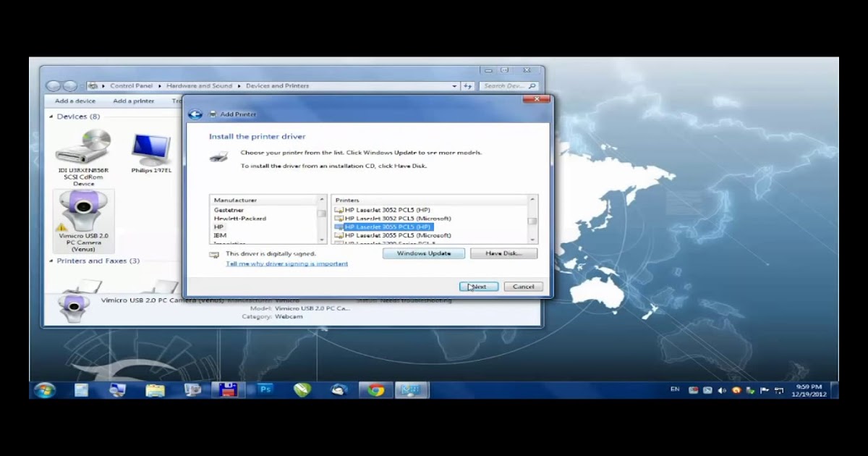
Task: Click Hardware and Sound breadcrumb
Action: tap(199, 86)
